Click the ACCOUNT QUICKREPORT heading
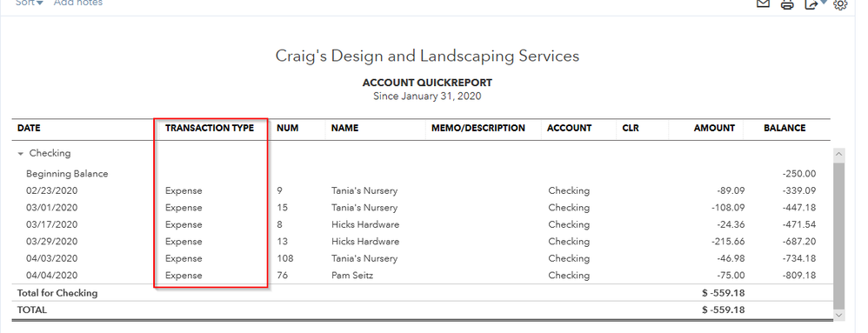This screenshot has height=333, width=868. [427, 83]
